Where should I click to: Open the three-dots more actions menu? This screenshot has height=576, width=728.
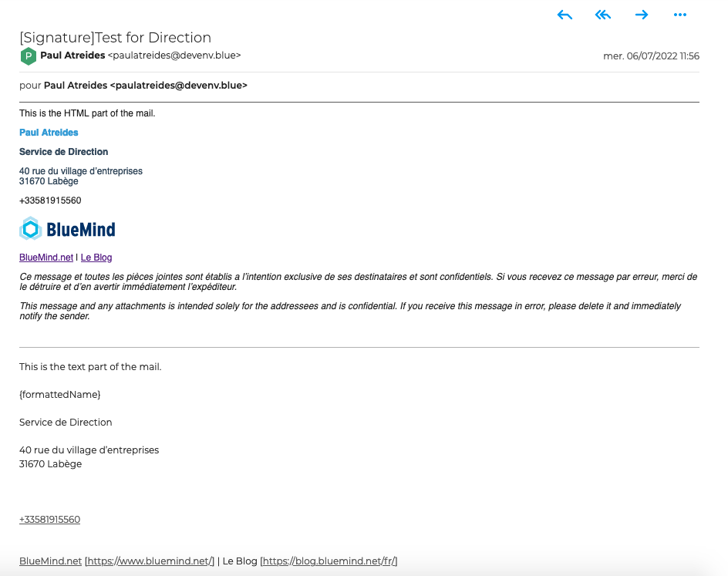(x=679, y=15)
